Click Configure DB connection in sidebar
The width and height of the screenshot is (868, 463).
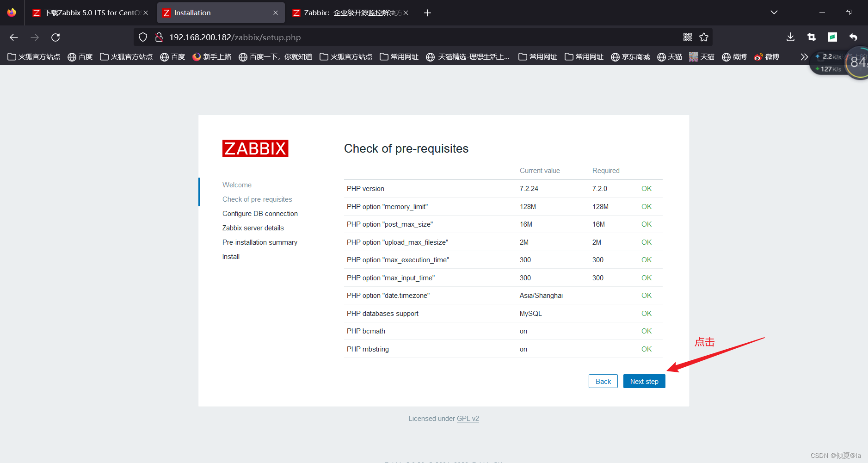pos(260,214)
